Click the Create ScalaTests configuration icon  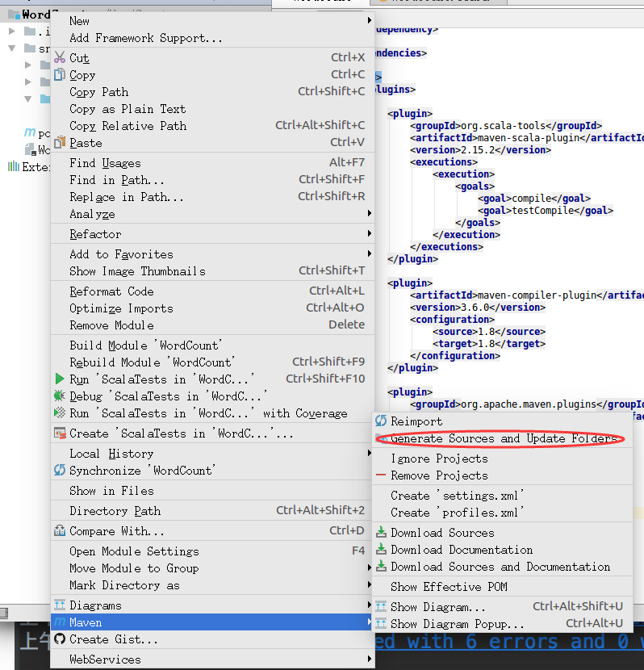tap(60, 433)
